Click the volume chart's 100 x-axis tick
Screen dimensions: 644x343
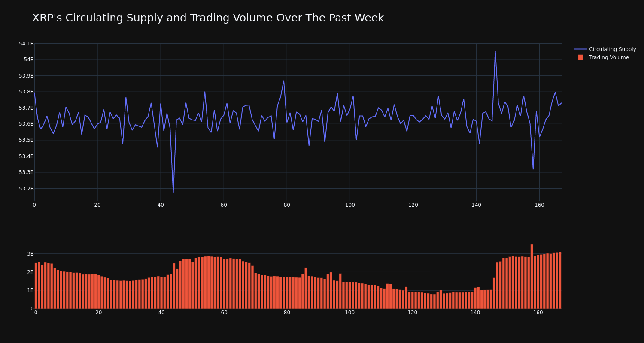(350, 313)
